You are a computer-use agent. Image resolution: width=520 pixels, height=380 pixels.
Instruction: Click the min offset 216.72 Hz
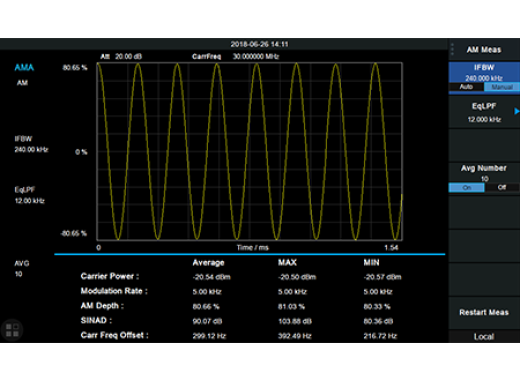click(380, 336)
